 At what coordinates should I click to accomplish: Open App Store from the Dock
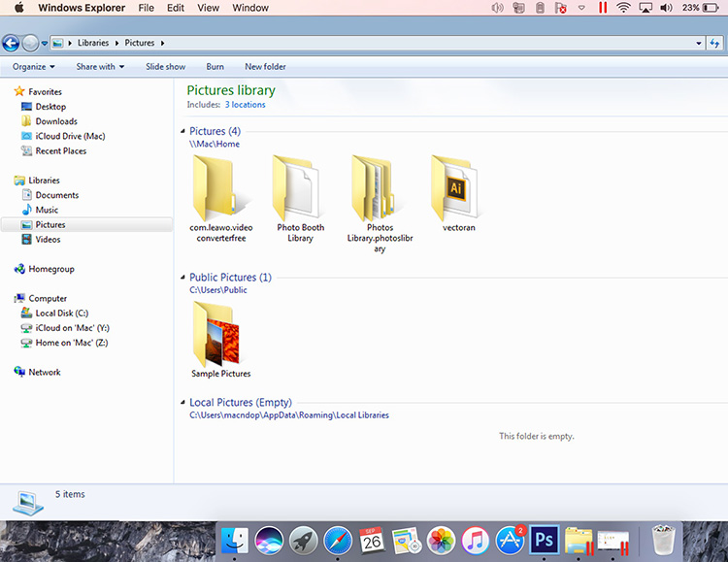(510, 541)
